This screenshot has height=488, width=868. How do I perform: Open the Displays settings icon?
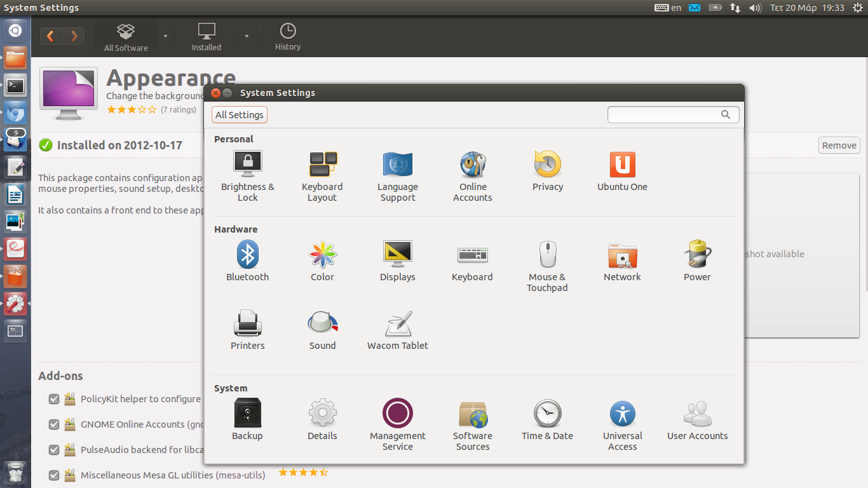397,255
